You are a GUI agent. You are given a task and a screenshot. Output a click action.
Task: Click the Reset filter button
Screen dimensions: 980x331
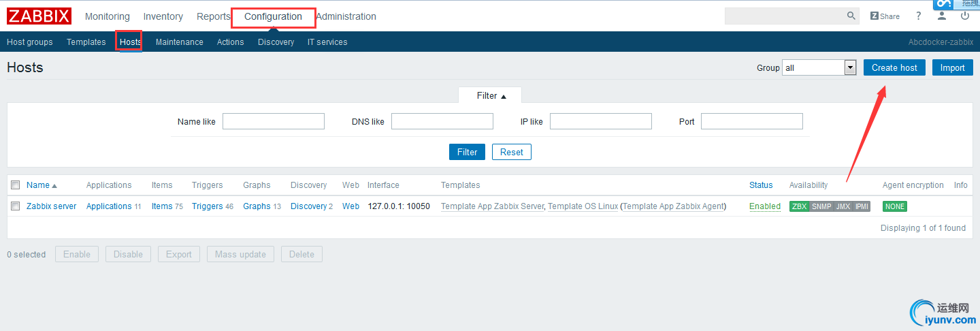click(512, 152)
